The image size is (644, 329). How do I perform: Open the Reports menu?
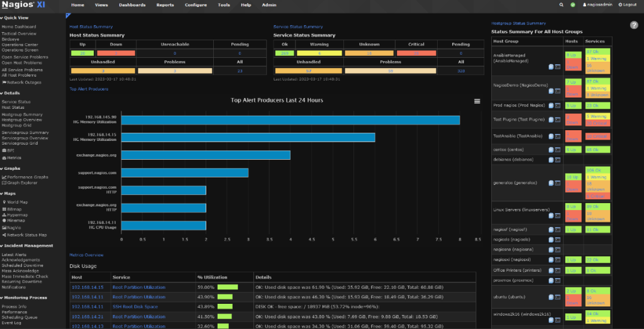point(165,5)
